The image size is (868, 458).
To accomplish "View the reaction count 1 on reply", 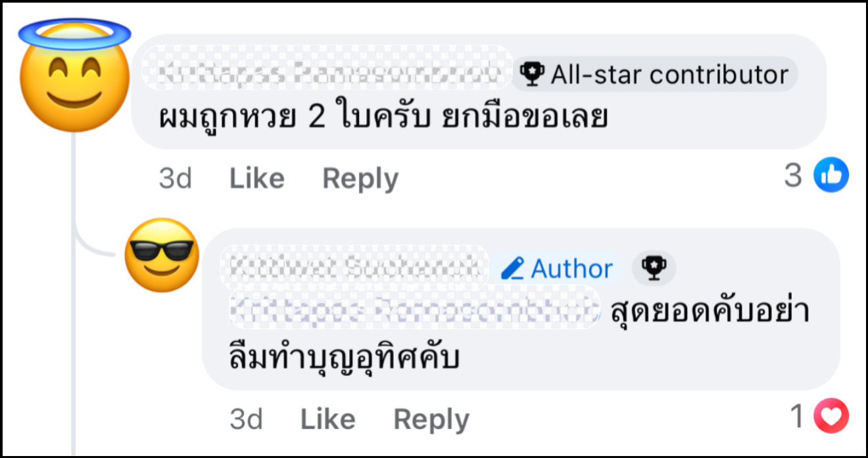I will [797, 417].
